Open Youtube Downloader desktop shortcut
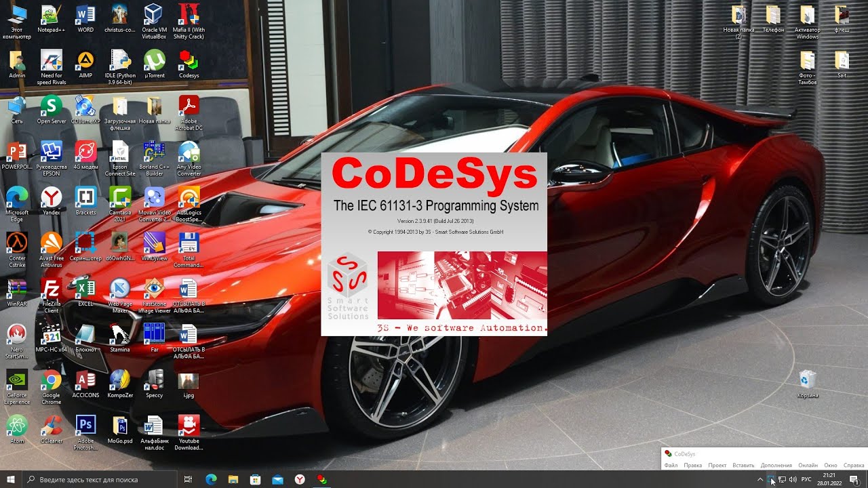Screen dimensions: 868x488 point(189,432)
